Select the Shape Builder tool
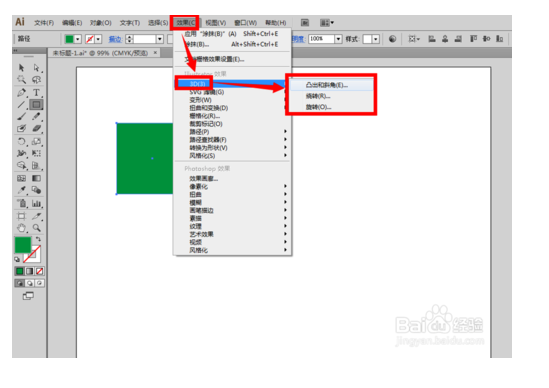 (x=21, y=165)
